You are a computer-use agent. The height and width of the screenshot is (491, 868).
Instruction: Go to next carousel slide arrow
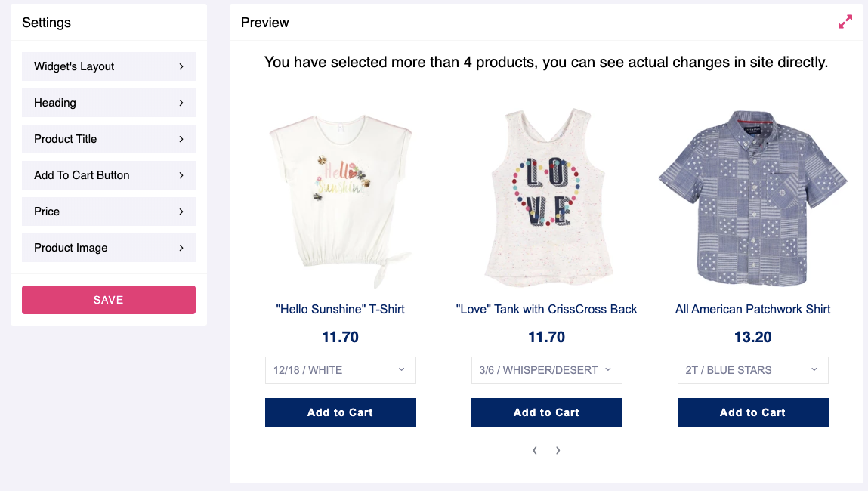point(558,451)
